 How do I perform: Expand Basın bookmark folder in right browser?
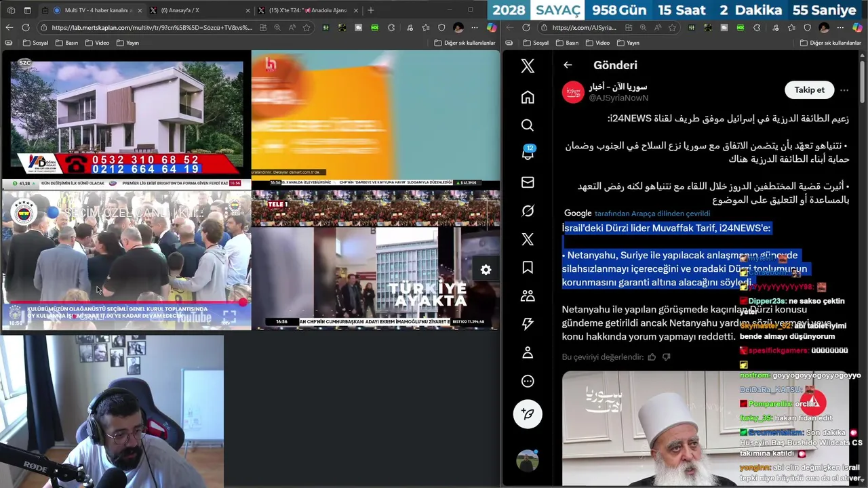[567, 43]
